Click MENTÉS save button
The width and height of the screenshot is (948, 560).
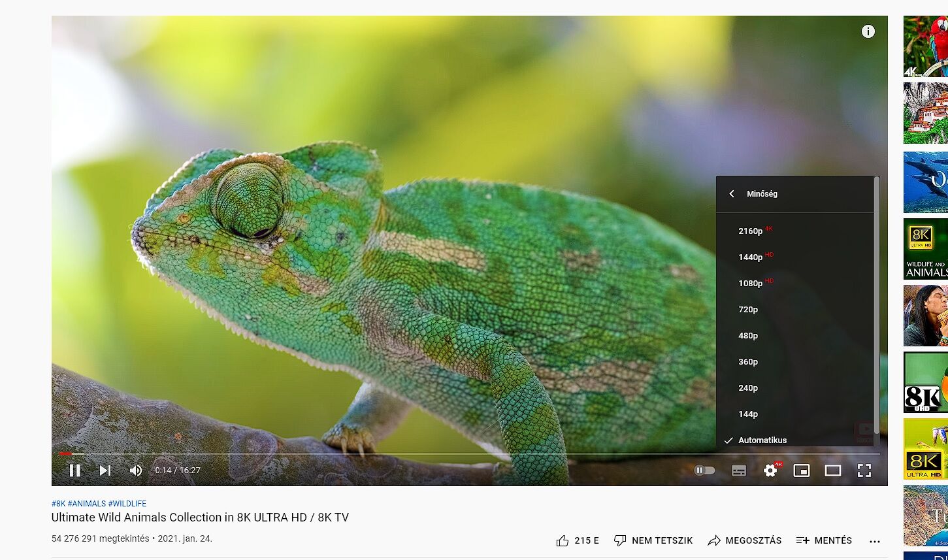pos(825,540)
